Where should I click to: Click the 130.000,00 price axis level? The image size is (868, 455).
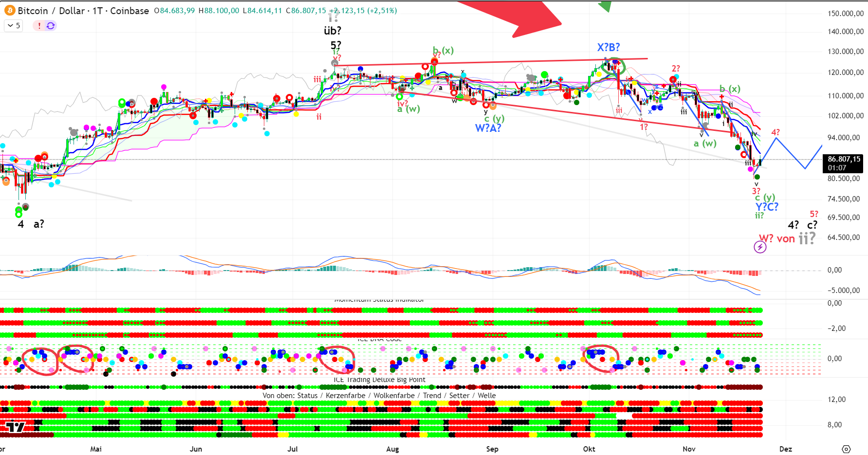click(x=846, y=52)
